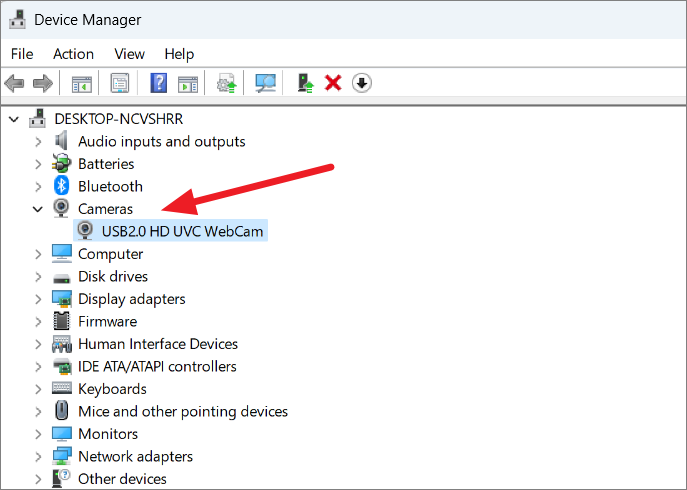Click the Computer category monitor icon

pyautogui.click(x=61, y=253)
